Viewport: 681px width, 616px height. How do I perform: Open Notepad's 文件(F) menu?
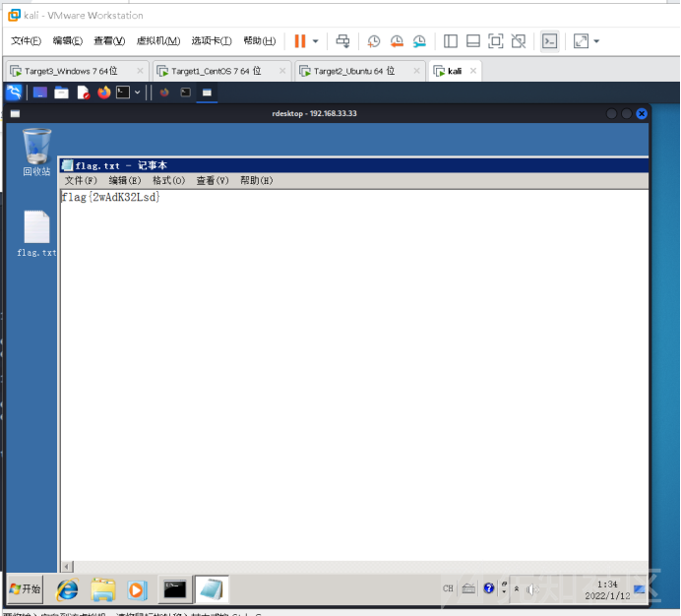(81, 180)
